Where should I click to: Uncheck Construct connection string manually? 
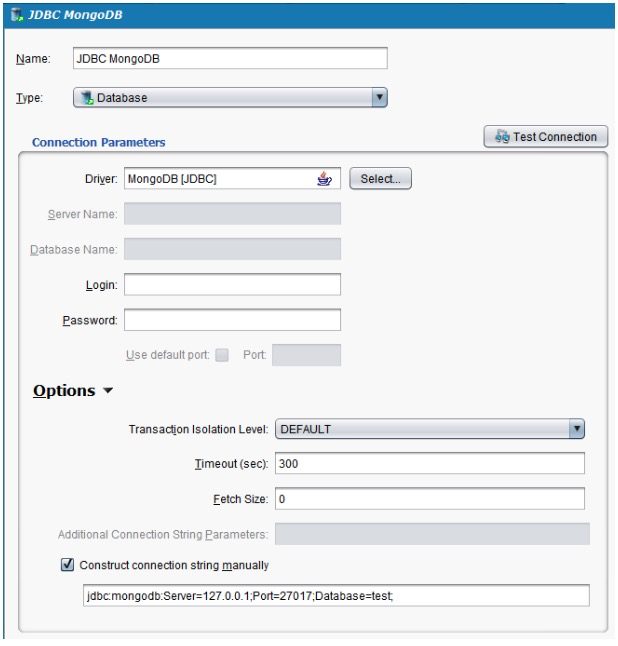pos(68,565)
